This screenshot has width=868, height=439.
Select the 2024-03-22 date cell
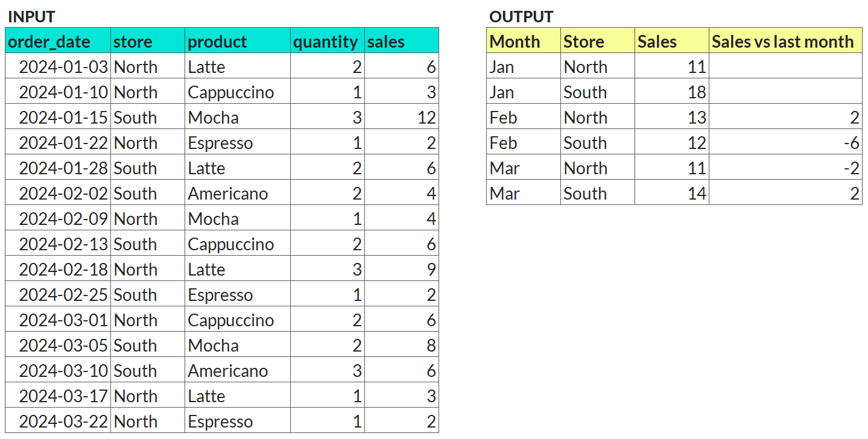[x=58, y=421]
